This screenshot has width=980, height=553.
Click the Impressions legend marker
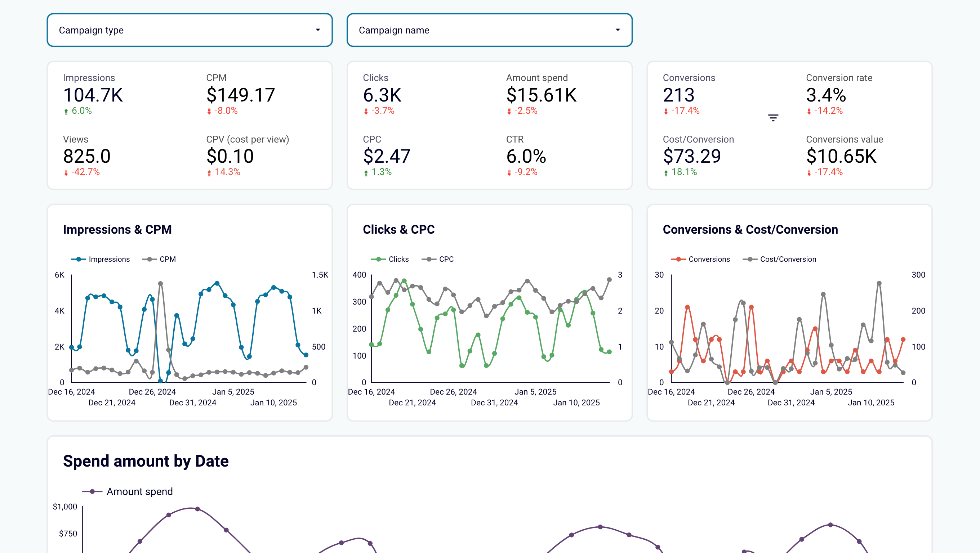pos(79,259)
